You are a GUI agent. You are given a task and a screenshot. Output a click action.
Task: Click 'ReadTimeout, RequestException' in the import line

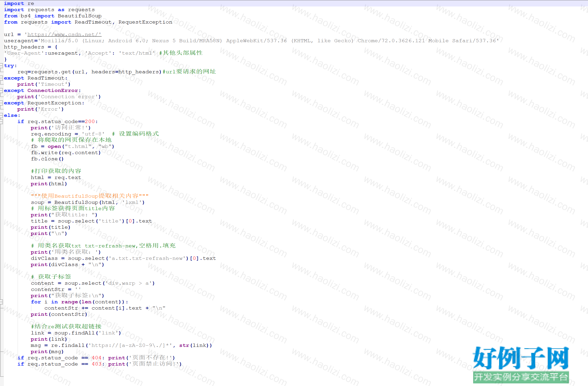(x=123, y=22)
